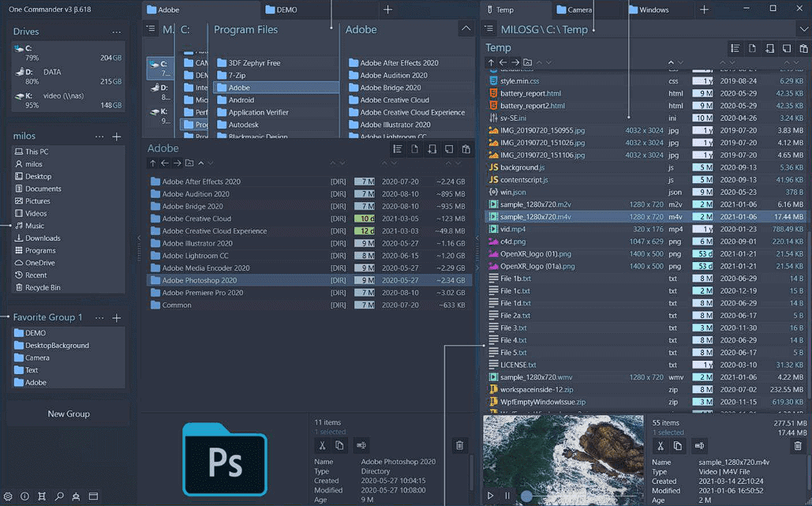
Task: Open the Favorite Group 1 three-dot menu
Action: pos(99,318)
